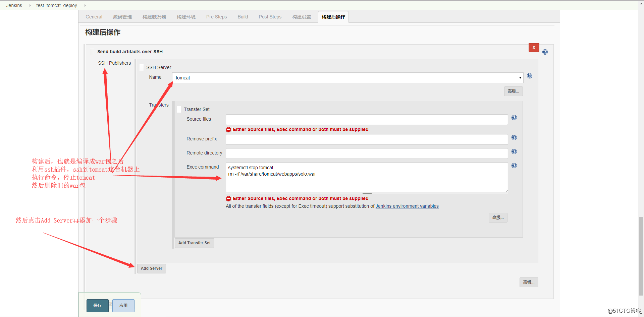Switch to the 构建环境 tab
This screenshot has height=317, width=644.
(x=186, y=17)
